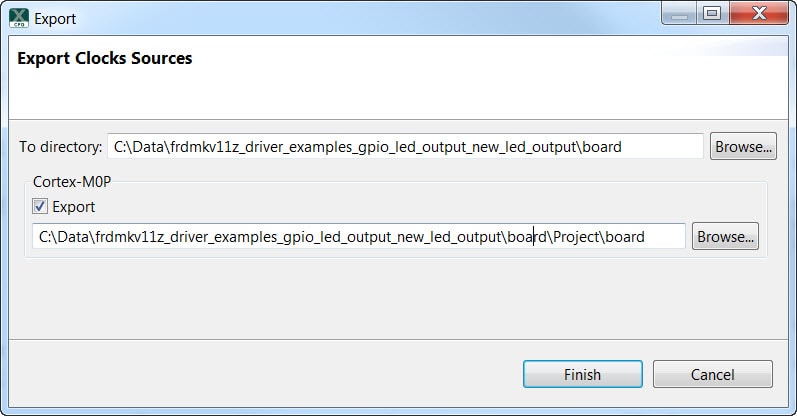Click the To directory label
Screen dimensions: 797x416
60,147
